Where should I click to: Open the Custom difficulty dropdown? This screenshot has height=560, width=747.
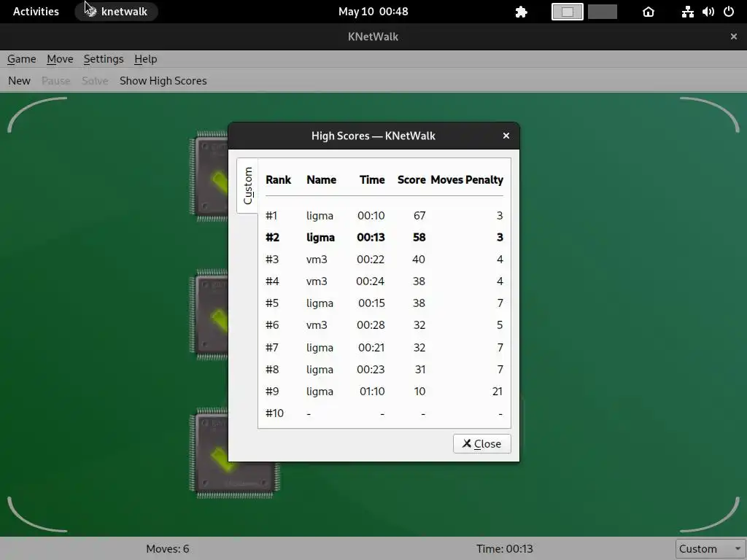coord(711,548)
